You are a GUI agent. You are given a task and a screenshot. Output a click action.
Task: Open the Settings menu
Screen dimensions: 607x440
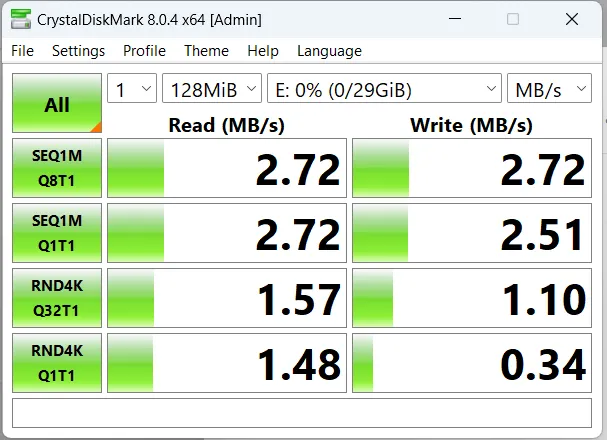(x=78, y=51)
